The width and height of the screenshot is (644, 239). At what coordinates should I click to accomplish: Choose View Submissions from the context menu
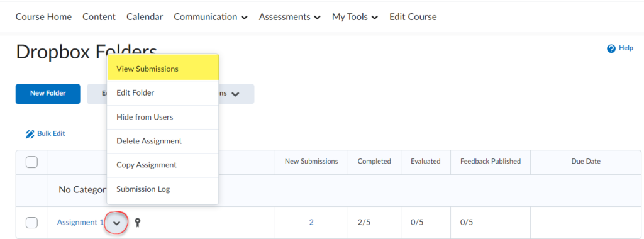163,69
